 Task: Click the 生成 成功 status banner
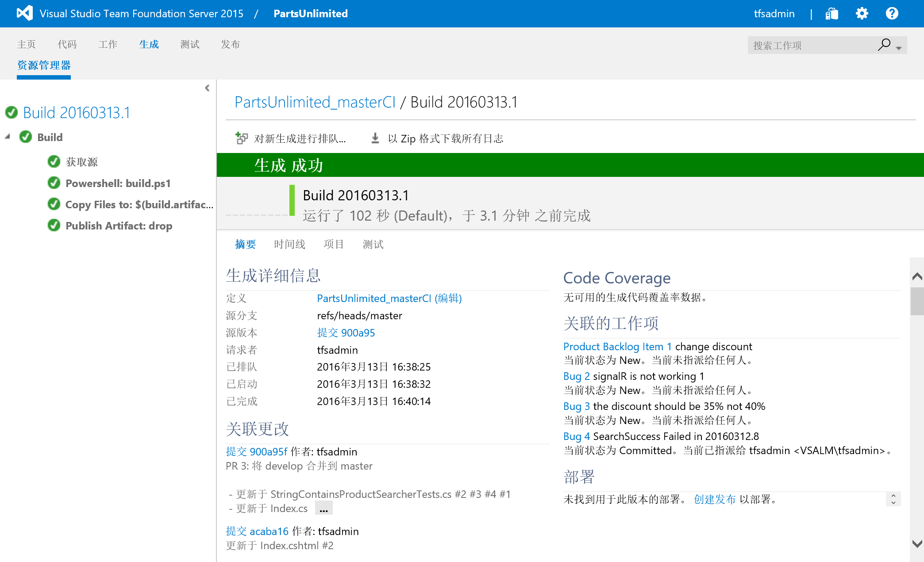(570, 165)
